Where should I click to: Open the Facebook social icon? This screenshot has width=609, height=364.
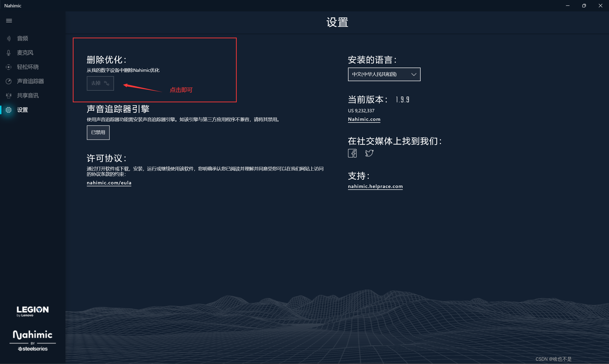coord(352,153)
